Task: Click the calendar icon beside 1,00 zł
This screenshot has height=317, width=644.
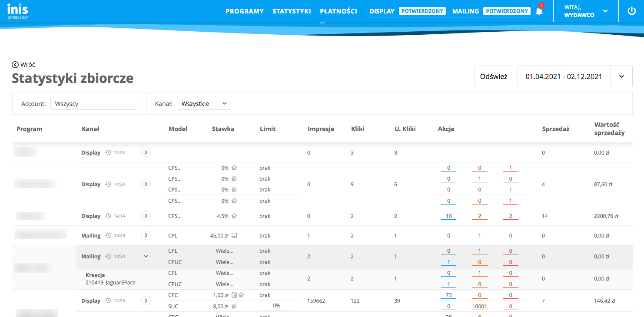Action: pos(234,295)
